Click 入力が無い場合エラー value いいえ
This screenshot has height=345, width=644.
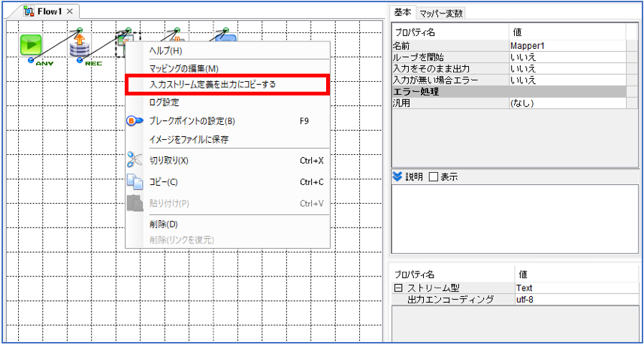coord(567,80)
